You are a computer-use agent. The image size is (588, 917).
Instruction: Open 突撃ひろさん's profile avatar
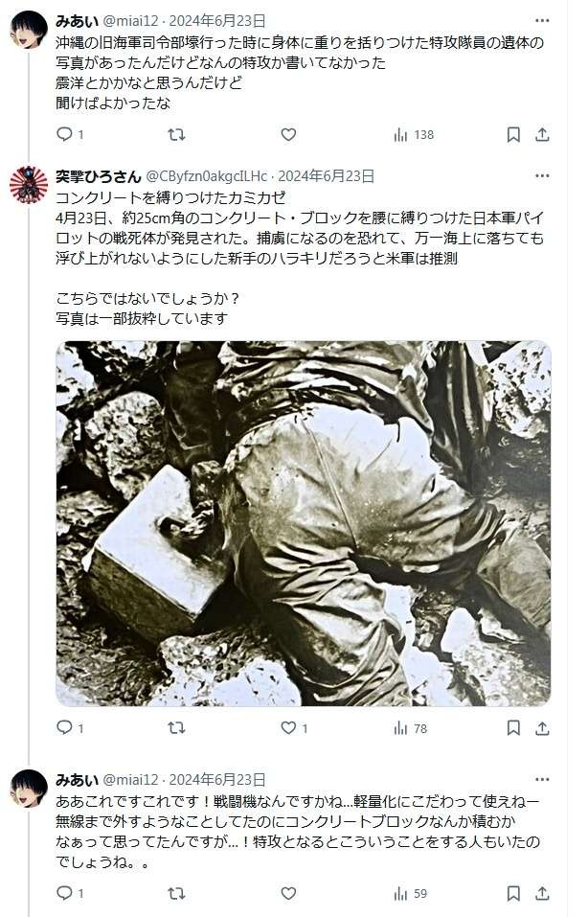tap(28, 184)
